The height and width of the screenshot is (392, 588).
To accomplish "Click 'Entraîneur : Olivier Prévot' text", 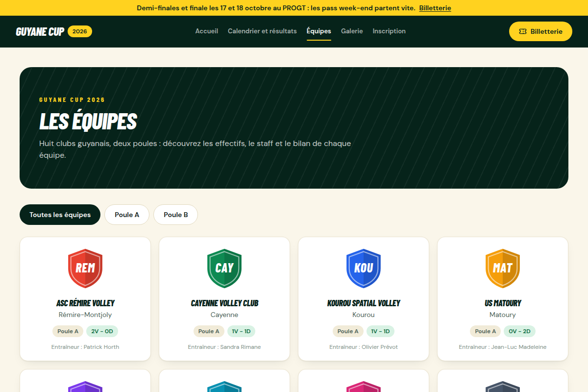I will pyautogui.click(x=364, y=347).
